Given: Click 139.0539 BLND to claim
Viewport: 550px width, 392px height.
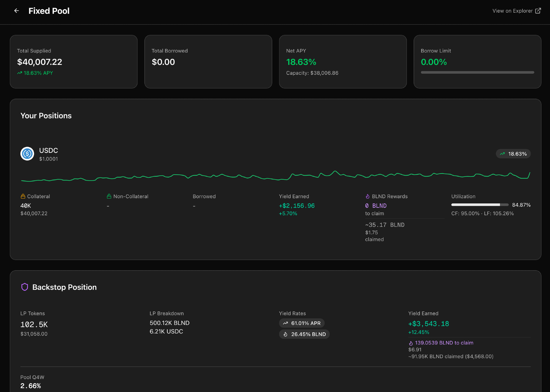Looking at the screenshot, I should [444, 343].
